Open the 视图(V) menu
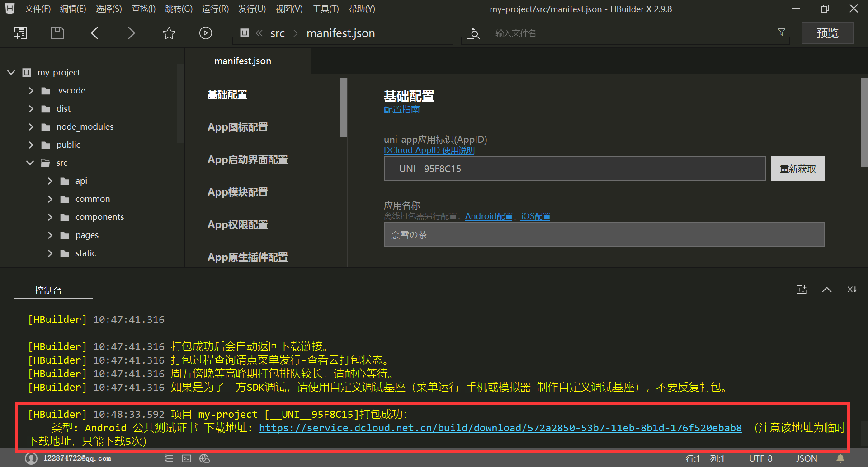 coord(289,9)
